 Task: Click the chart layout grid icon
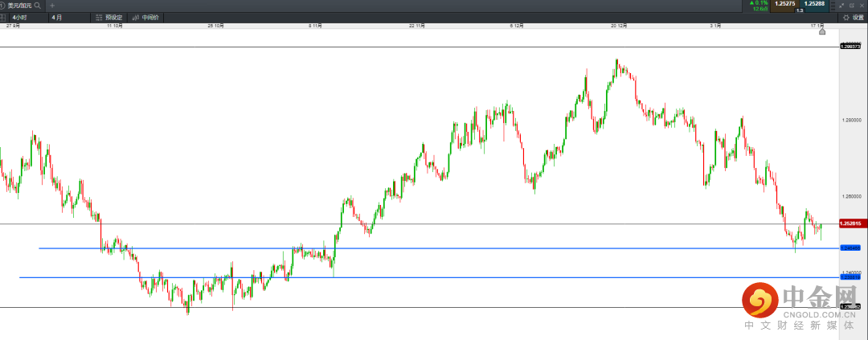[x=4, y=17]
